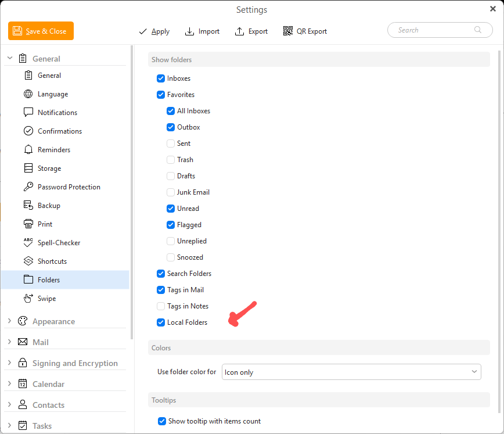The height and width of the screenshot is (434, 504).
Task: Click the Confirmations circled check icon
Action: [28, 131]
